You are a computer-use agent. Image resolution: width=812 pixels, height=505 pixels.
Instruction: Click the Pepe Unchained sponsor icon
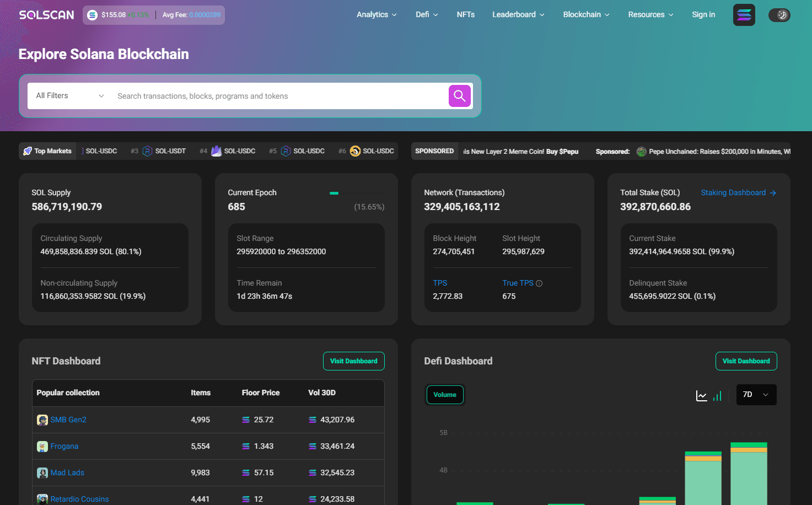click(x=641, y=152)
